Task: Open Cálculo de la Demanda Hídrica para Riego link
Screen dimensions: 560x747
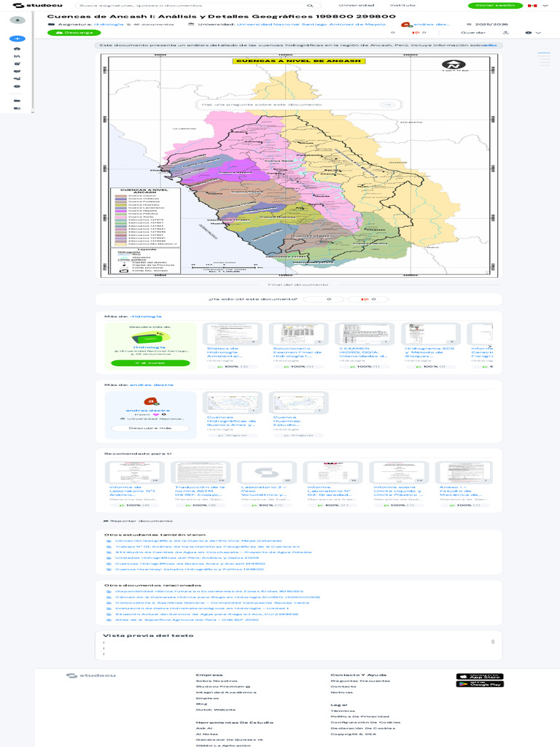Action: [x=217, y=597]
